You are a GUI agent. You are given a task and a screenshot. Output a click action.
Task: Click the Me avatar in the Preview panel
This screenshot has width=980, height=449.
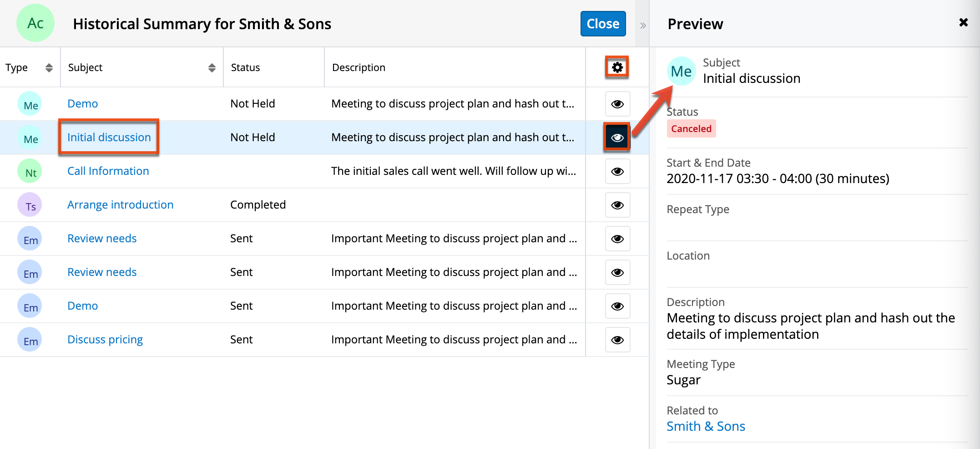pos(681,71)
